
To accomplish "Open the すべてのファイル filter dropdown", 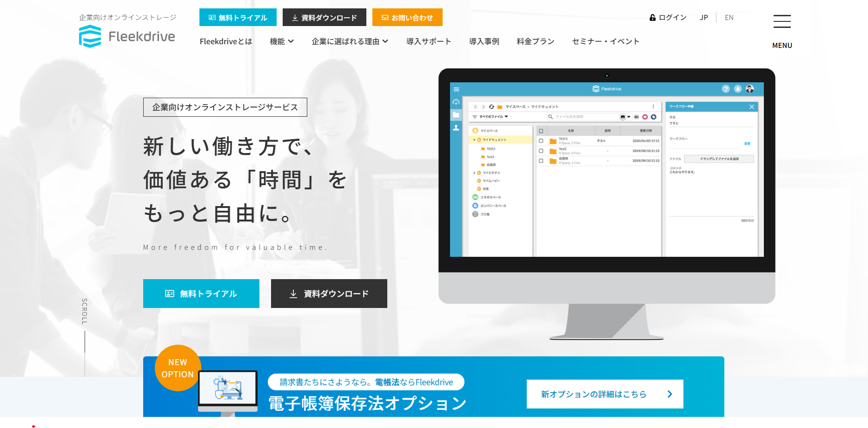I will pos(490,117).
